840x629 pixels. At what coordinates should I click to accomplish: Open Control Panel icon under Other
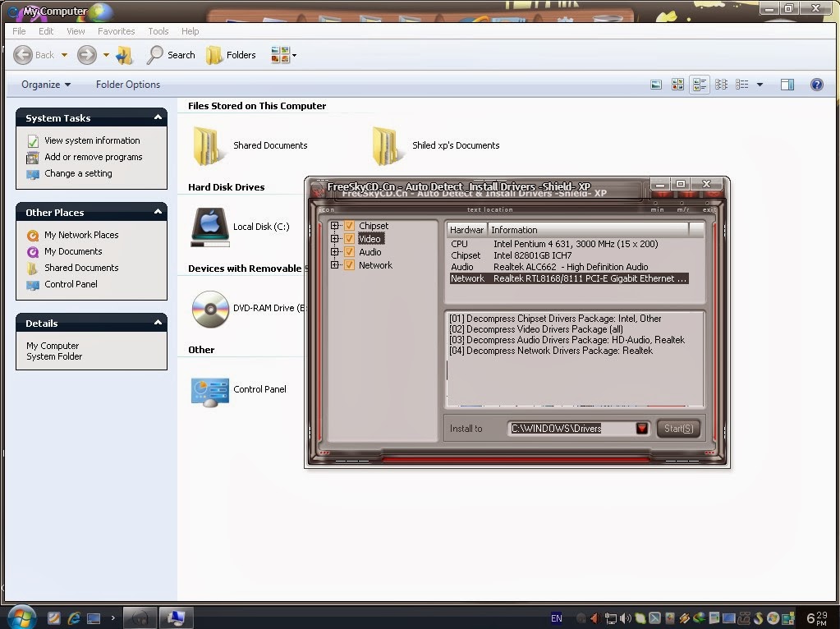(210, 391)
